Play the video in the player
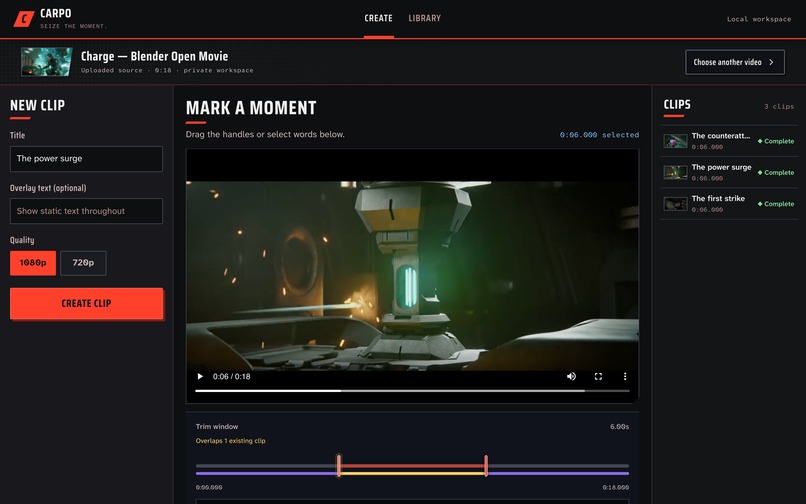Viewport: 806px width, 504px height. [200, 376]
